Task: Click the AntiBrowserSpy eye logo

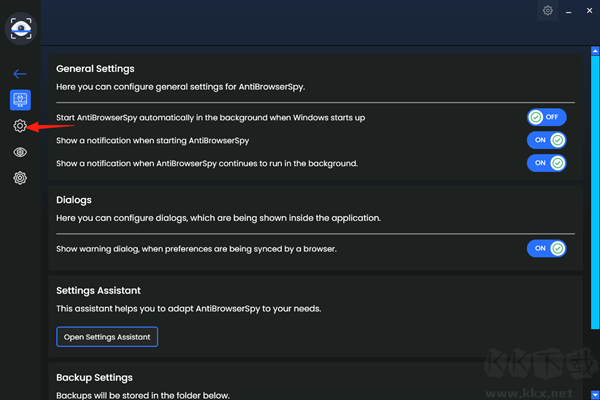Action: point(20,30)
